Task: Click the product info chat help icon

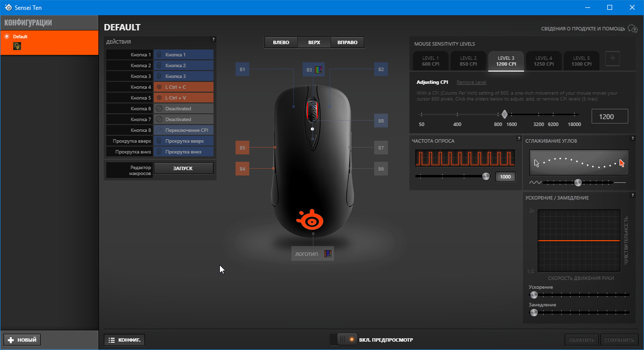Action: pyautogui.click(x=632, y=29)
